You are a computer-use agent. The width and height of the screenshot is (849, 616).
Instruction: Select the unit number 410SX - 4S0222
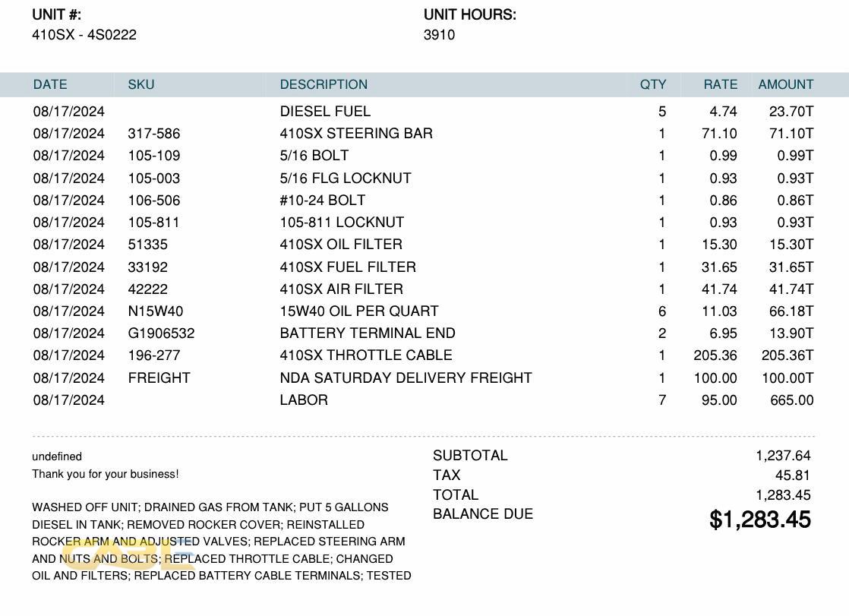point(84,35)
